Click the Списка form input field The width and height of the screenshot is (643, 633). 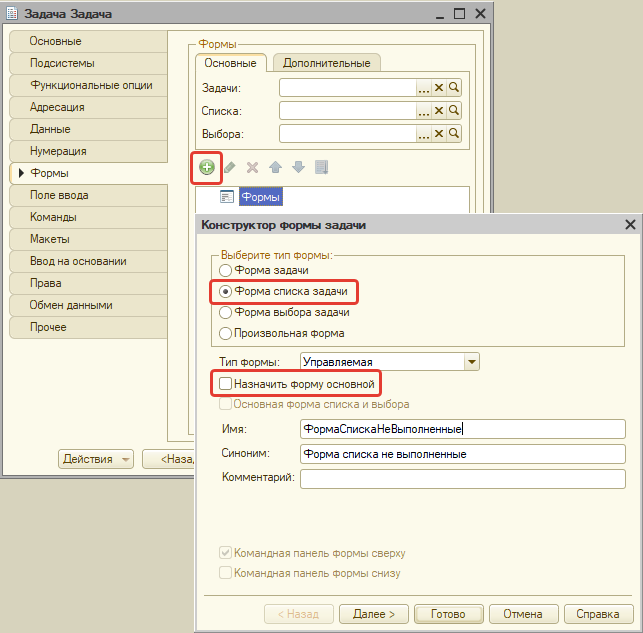pyautogui.click(x=348, y=110)
